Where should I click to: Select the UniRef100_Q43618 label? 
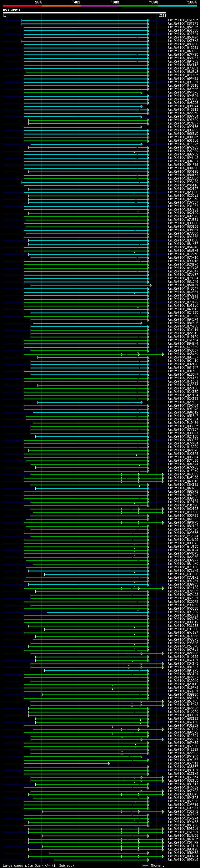coord(183,86)
